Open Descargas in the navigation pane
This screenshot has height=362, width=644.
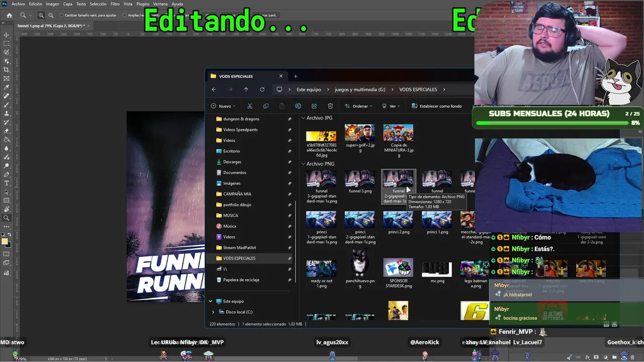click(232, 162)
